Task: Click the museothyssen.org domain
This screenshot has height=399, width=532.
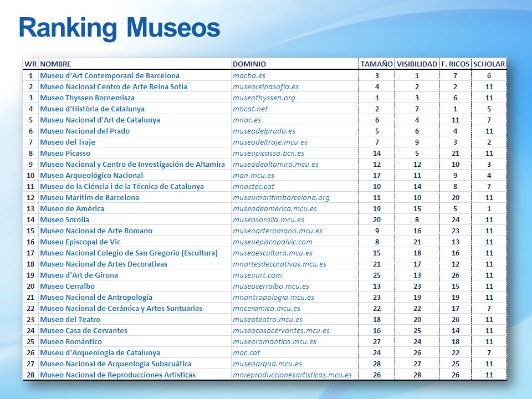Action: [x=264, y=98]
